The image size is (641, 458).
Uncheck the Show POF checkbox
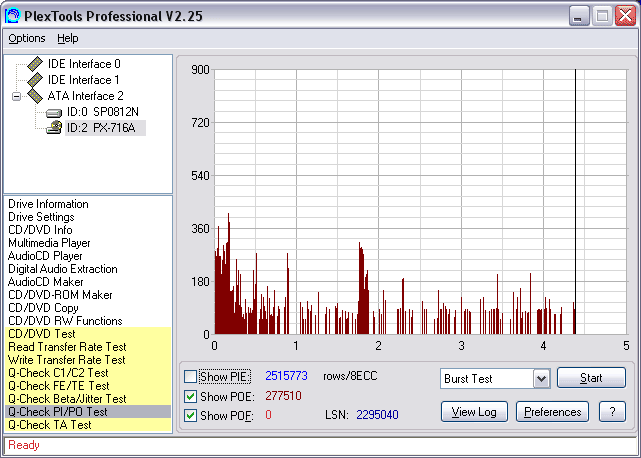(x=190, y=415)
